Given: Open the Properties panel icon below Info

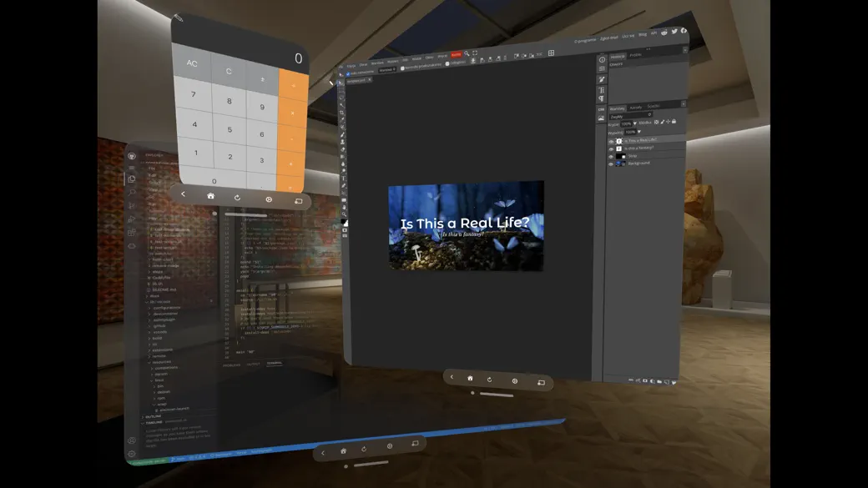Looking at the screenshot, I should click(x=602, y=68).
